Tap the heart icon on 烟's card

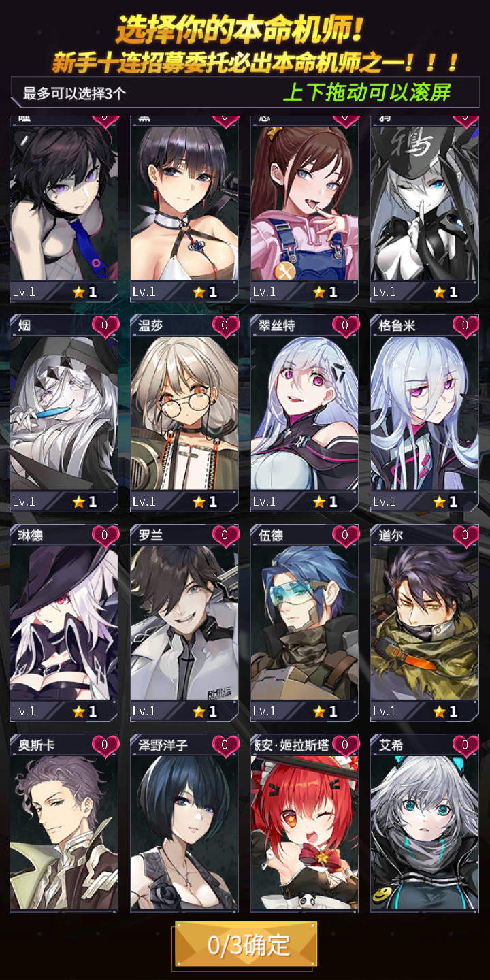(104, 326)
